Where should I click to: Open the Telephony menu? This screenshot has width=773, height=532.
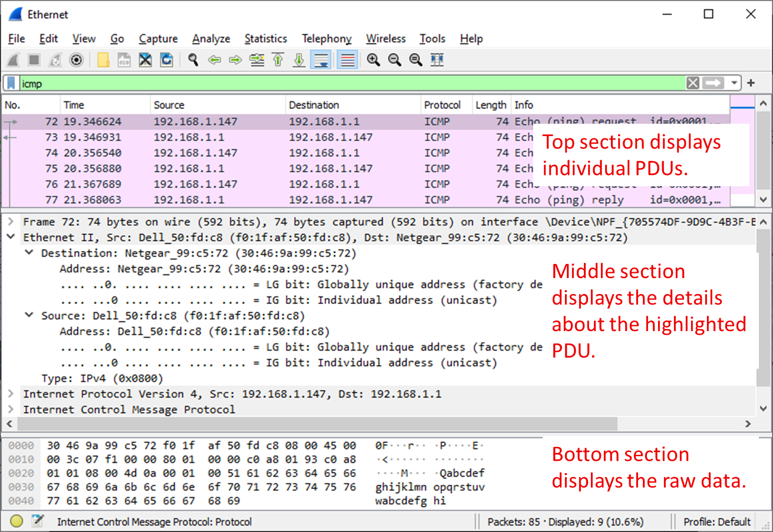click(x=326, y=38)
